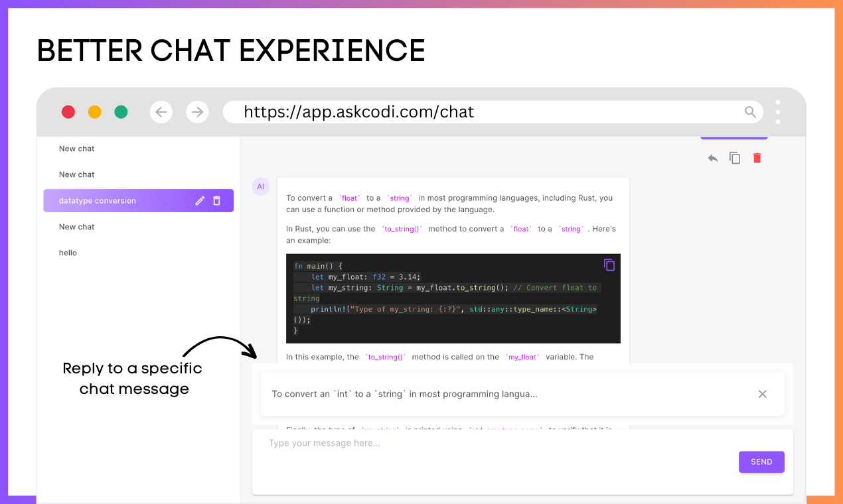Open the 'New chat' entry just above 'hello'
This screenshot has width=843, height=504.
[77, 227]
